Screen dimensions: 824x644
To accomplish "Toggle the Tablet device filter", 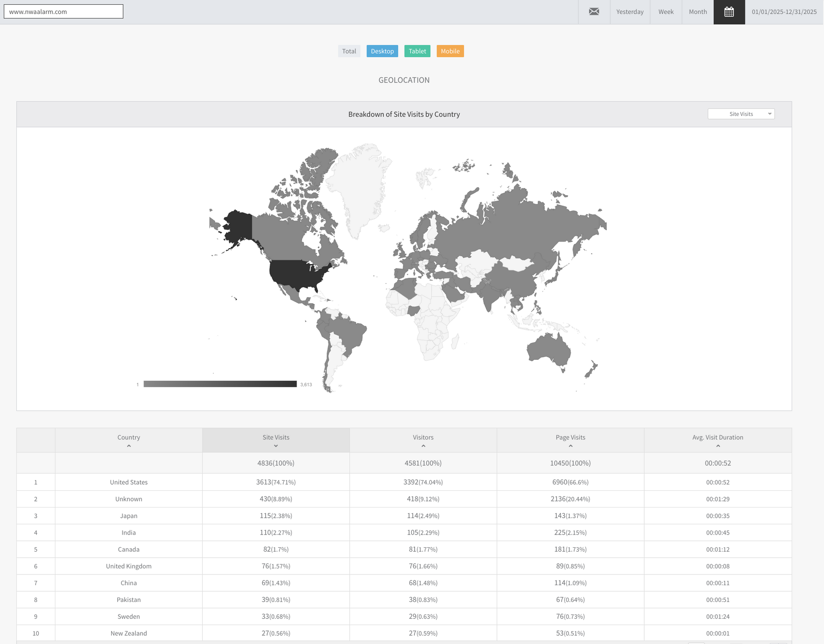I will pos(417,51).
